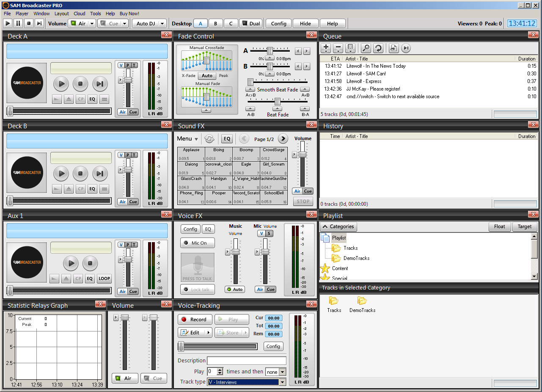Toggle Cue in the Volume panel
The image size is (542, 392).
point(154,378)
